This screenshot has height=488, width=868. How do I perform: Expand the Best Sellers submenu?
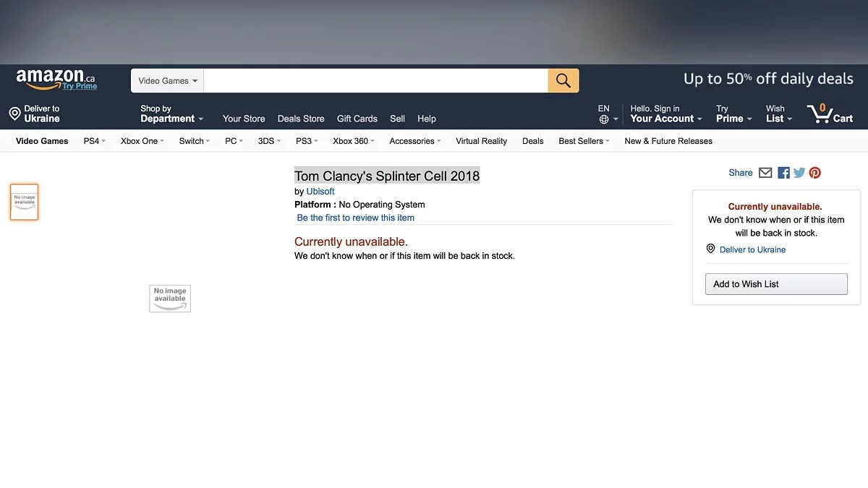(584, 141)
